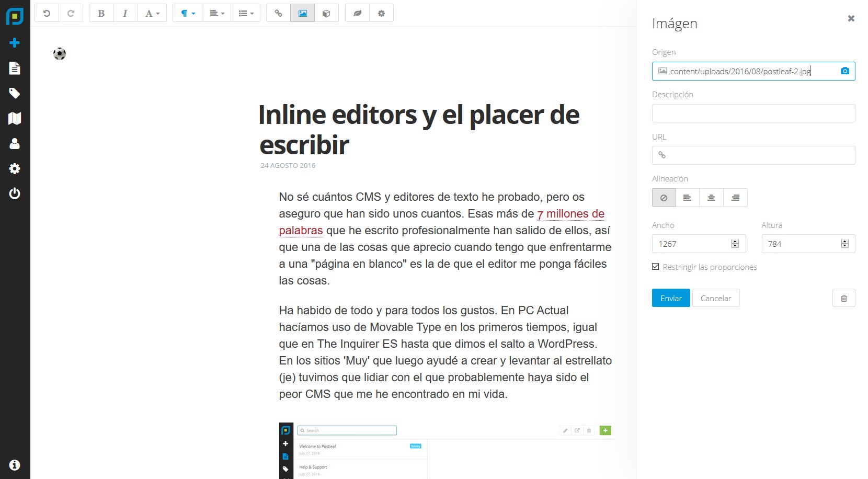This screenshot has height=479, width=868.
Task: Open the paragraph format dropdown
Action: (187, 13)
